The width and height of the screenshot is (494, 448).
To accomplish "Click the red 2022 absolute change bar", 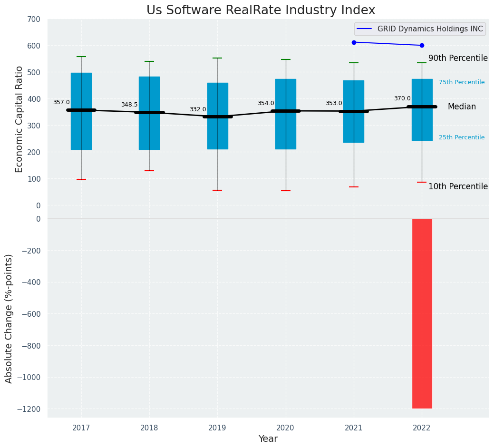I will point(422,313).
